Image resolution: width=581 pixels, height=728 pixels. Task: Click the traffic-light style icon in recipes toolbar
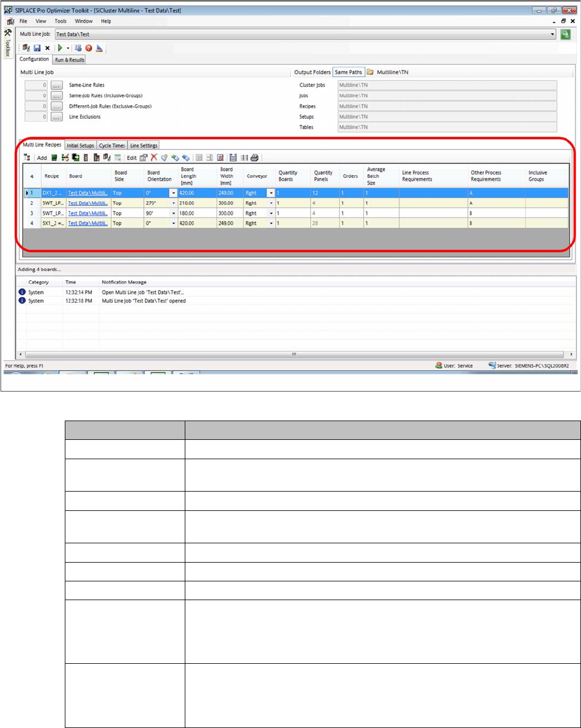pyautogui.click(x=86, y=157)
